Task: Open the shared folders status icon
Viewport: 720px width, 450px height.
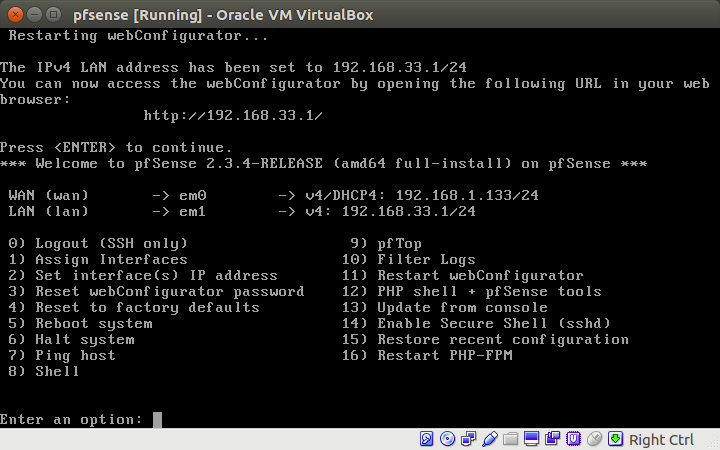Action: [510, 439]
